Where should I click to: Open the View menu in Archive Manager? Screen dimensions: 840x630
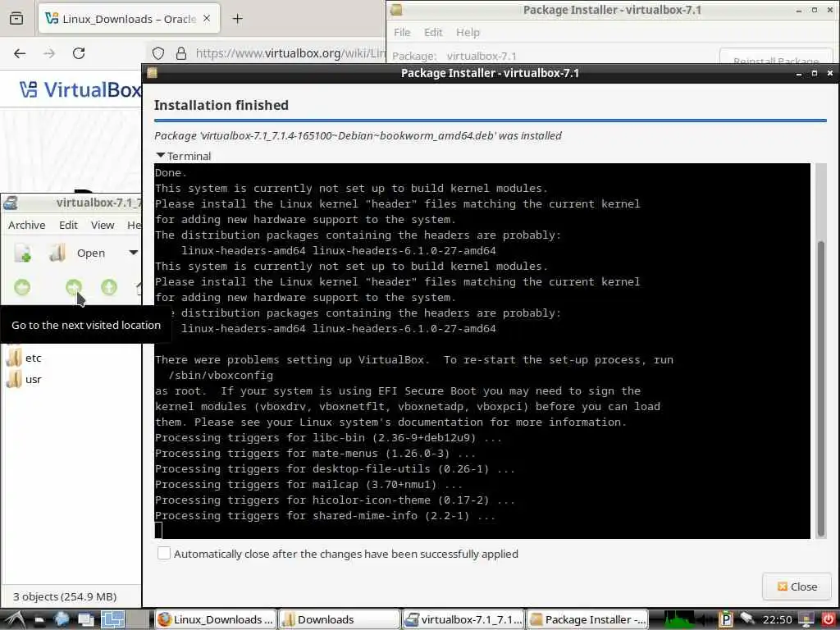103,225
